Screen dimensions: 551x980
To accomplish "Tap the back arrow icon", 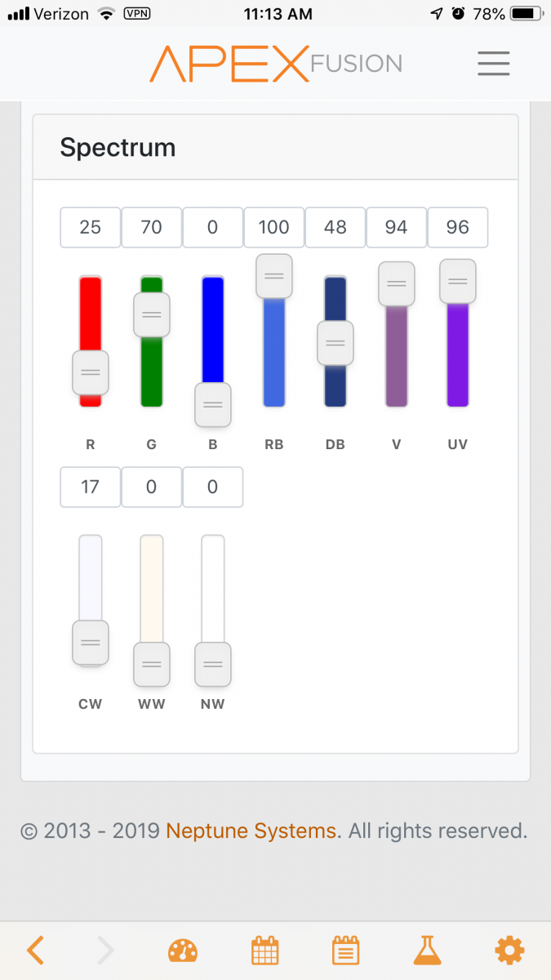I will click(x=35, y=950).
